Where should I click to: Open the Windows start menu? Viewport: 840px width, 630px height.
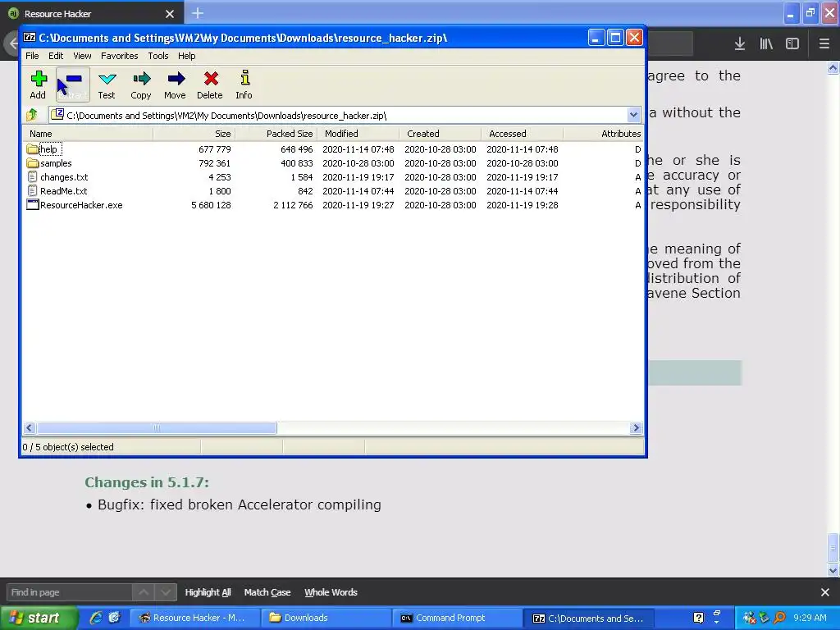39,618
